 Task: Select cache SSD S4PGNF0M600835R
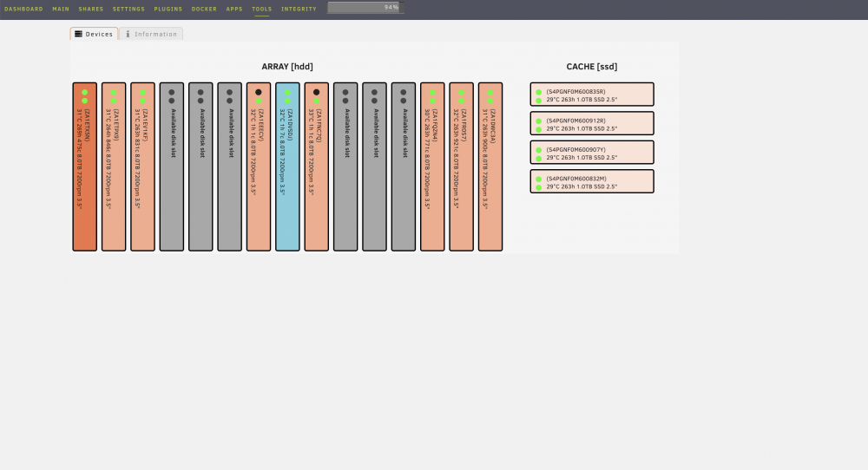[x=592, y=94]
